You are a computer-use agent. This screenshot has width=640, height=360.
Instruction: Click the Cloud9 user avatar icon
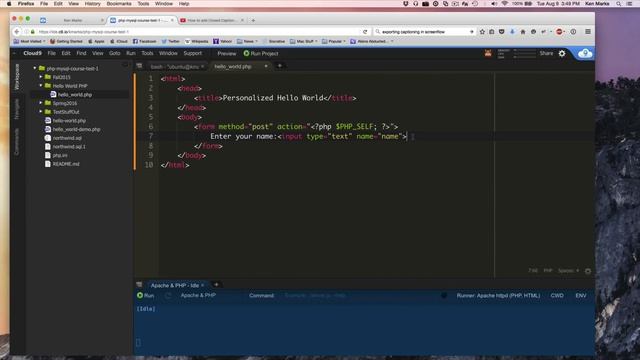click(488, 53)
